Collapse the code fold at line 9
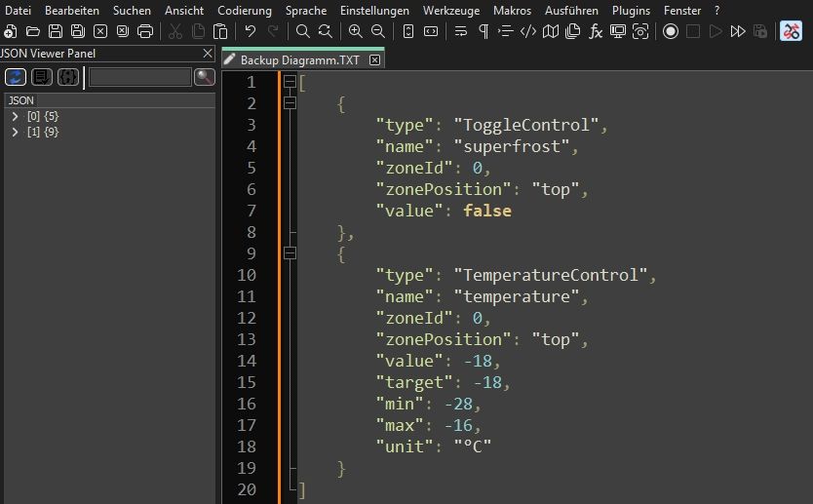Viewport: 813px width, 504px height. click(290, 253)
